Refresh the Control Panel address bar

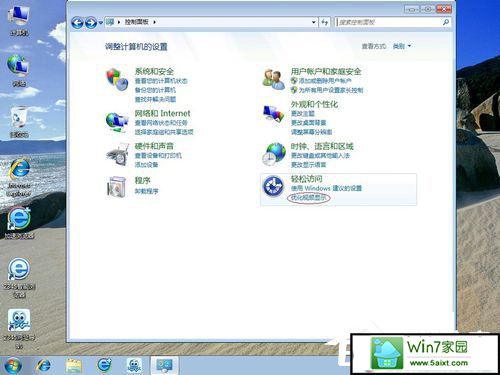[x=325, y=22]
